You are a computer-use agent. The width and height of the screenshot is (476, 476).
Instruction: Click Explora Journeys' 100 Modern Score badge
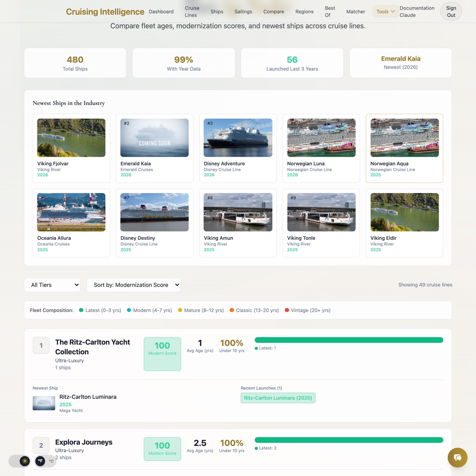pos(162,449)
